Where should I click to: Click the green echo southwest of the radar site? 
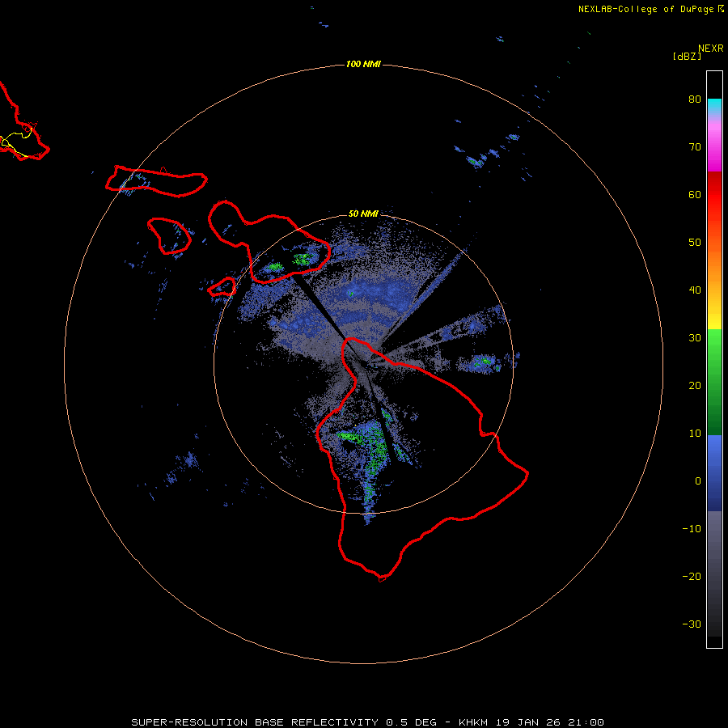click(351, 437)
